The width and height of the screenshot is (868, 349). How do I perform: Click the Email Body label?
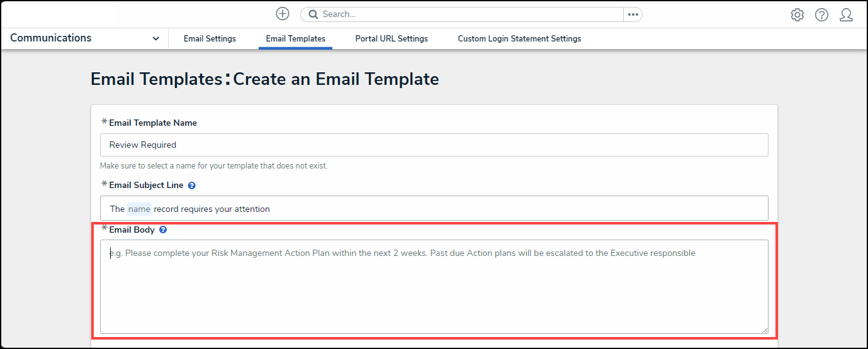[x=132, y=230]
